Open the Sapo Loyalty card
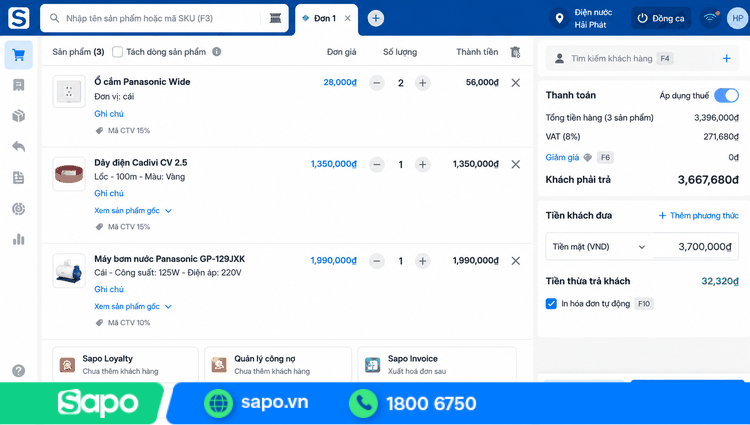 125,364
